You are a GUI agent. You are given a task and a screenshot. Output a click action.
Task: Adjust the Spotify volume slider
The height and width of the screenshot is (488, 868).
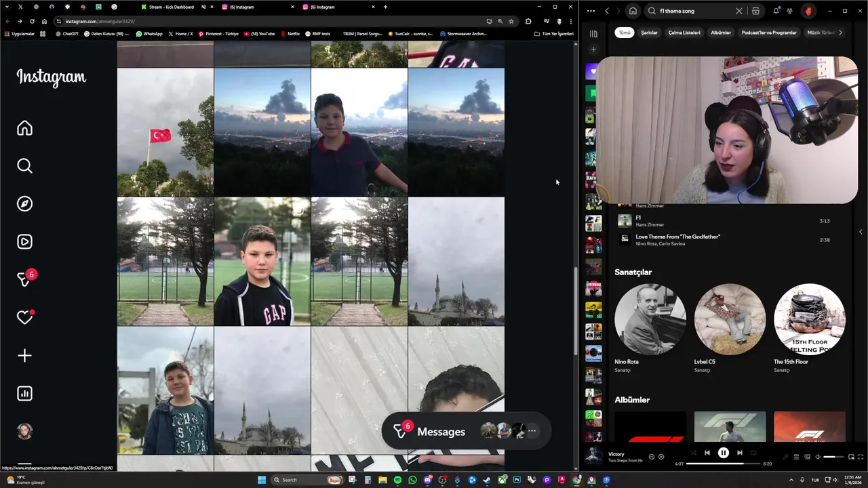click(834, 457)
